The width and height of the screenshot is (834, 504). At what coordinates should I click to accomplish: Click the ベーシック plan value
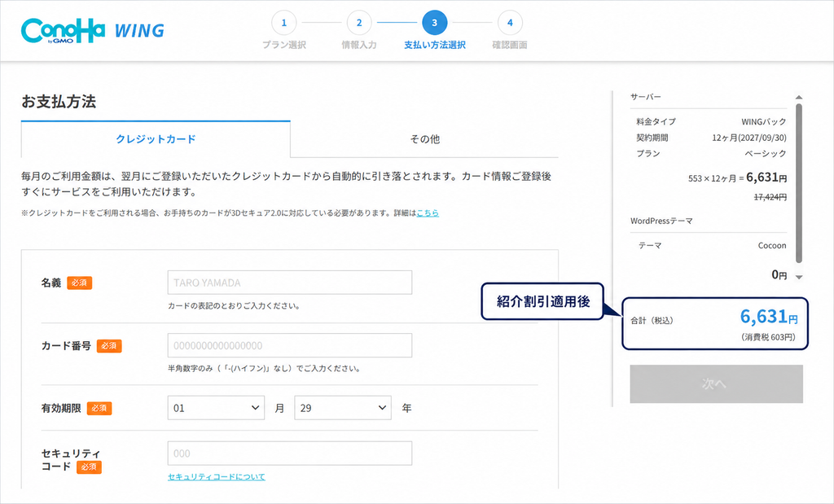pos(766,154)
